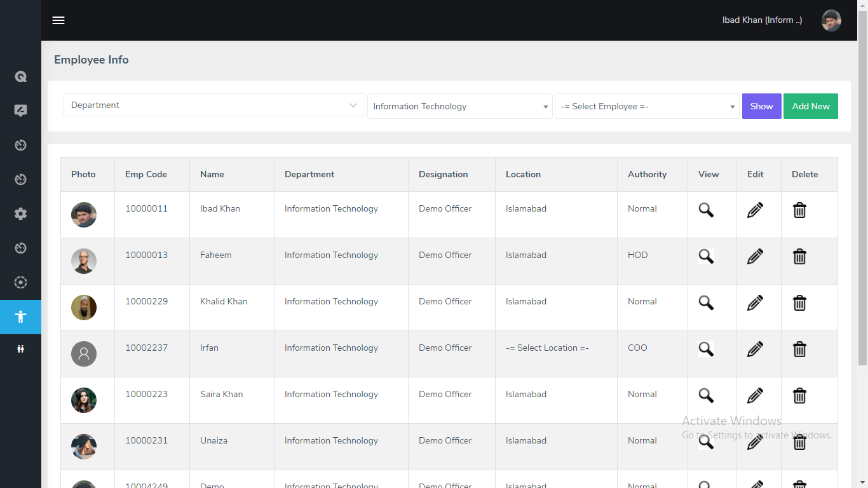Click the magnifier view icon for Irfan
This screenshot has width=868, height=488.
[706, 349]
